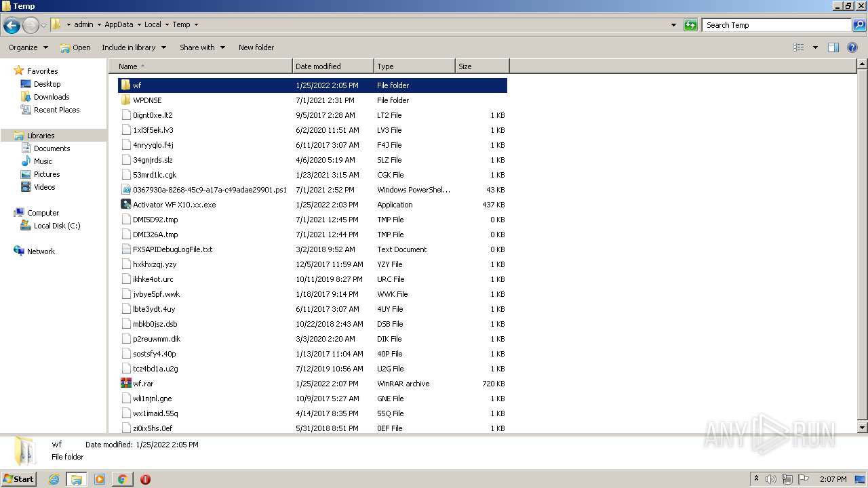Select Local Disk (C:) in navigation pane

click(x=57, y=226)
